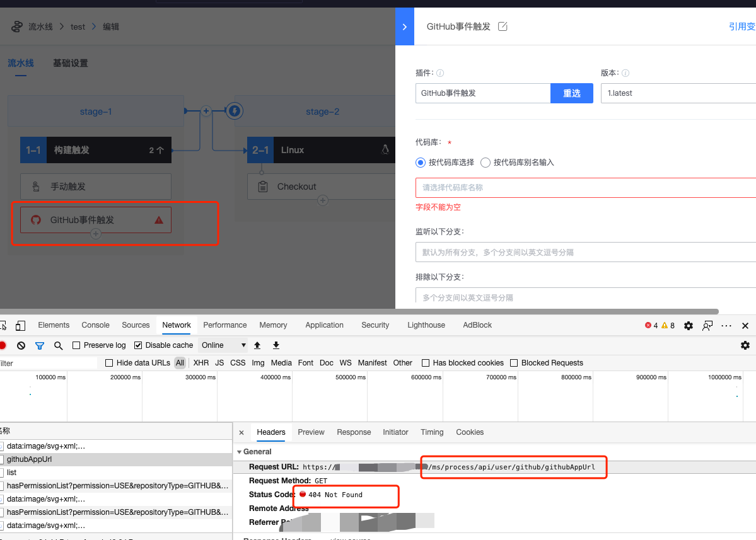Edit the GitHub事件触发 title pencil icon
756x540 pixels.
[x=503, y=26]
